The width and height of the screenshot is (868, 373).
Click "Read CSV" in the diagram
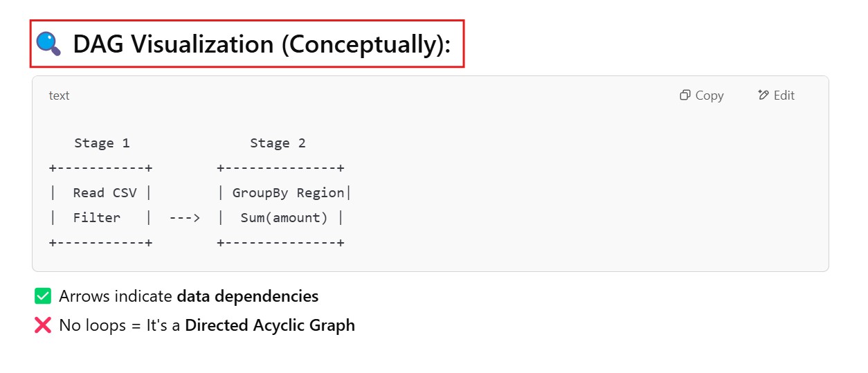pyautogui.click(x=105, y=193)
